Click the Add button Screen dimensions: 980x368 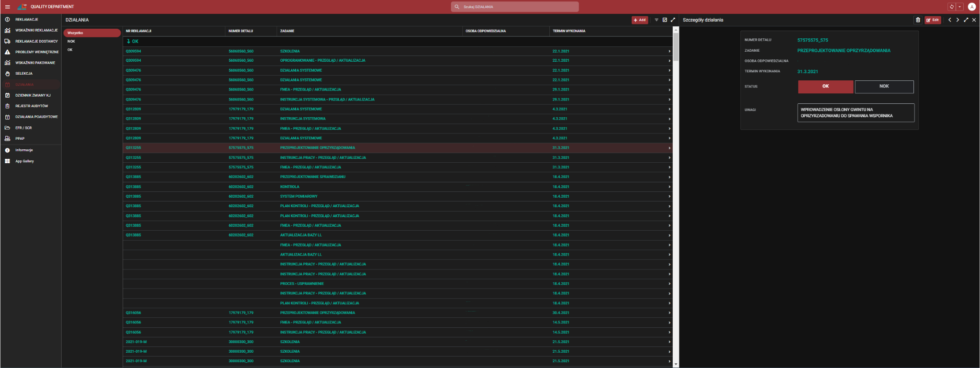(x=640, y=20)
